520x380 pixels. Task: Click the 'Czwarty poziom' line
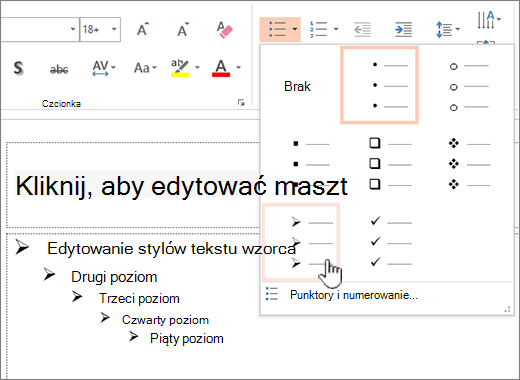pyautogui.click(x=165, y=320)
